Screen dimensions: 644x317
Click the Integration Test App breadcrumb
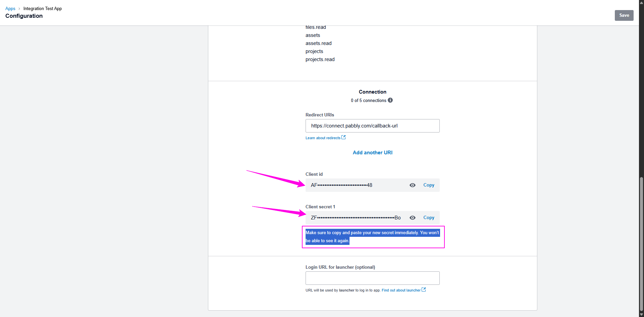point(43,9)
